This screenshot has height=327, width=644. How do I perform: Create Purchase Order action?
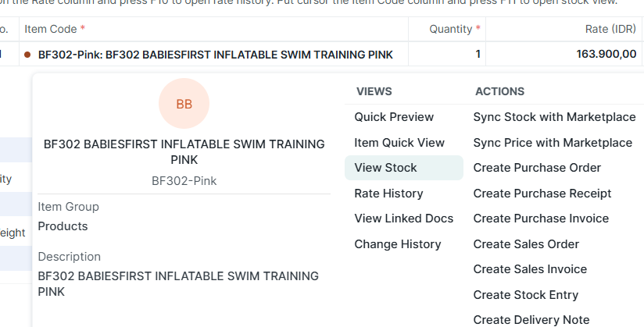[x=537, y=168]
